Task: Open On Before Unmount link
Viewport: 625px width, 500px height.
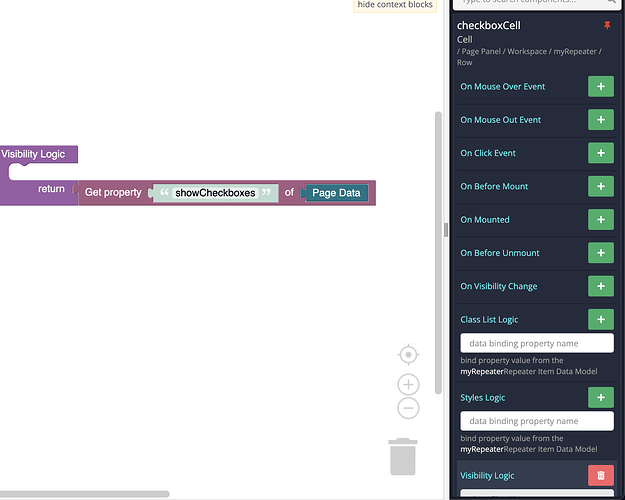Action: tap(499, 253)
